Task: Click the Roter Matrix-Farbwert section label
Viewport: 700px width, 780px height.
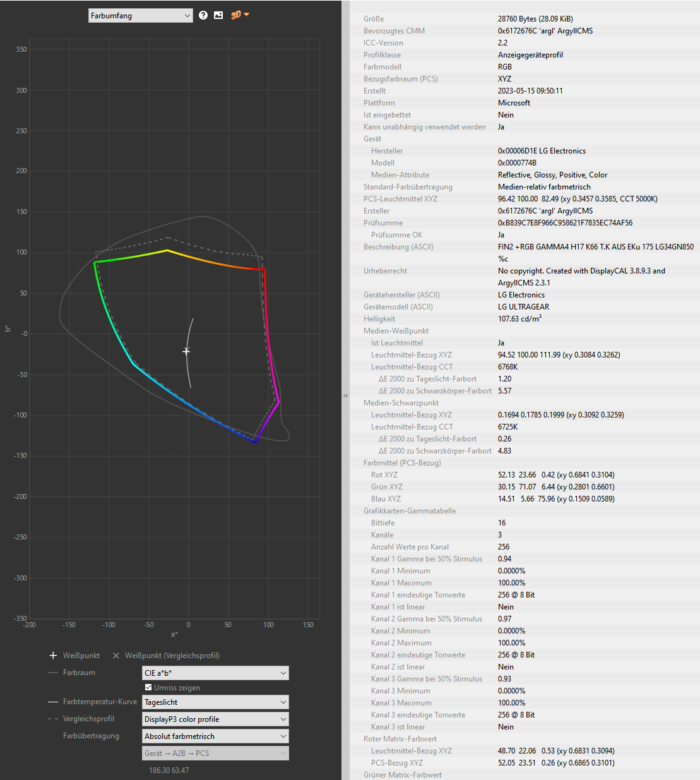Action: [400, 739]
